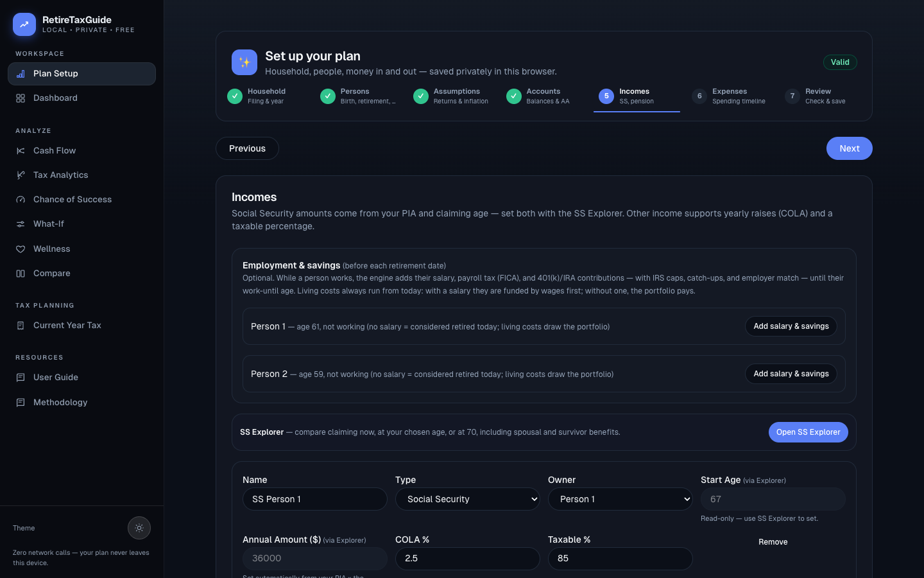Add salary & savings for Person 2
This screenshot has width=924, height=578.
tap(791, 374)
